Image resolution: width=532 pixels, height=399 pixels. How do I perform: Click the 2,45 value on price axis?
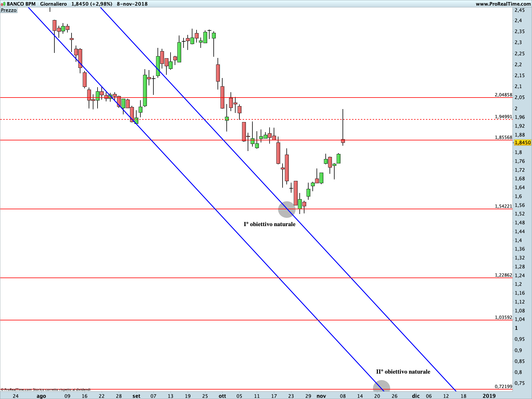(520, 10)
